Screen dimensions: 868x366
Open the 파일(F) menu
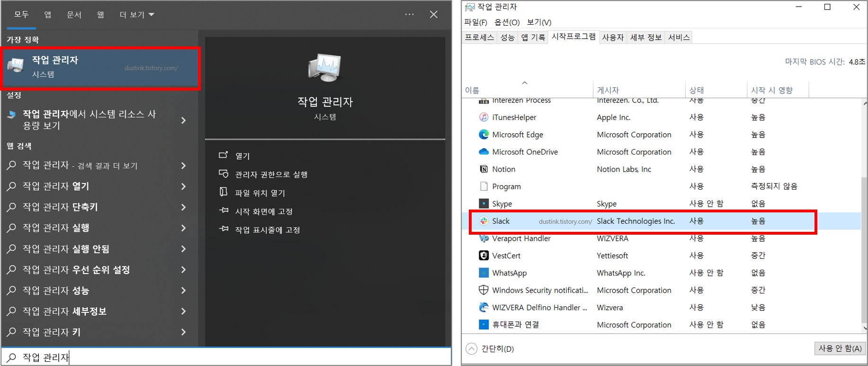475,22
